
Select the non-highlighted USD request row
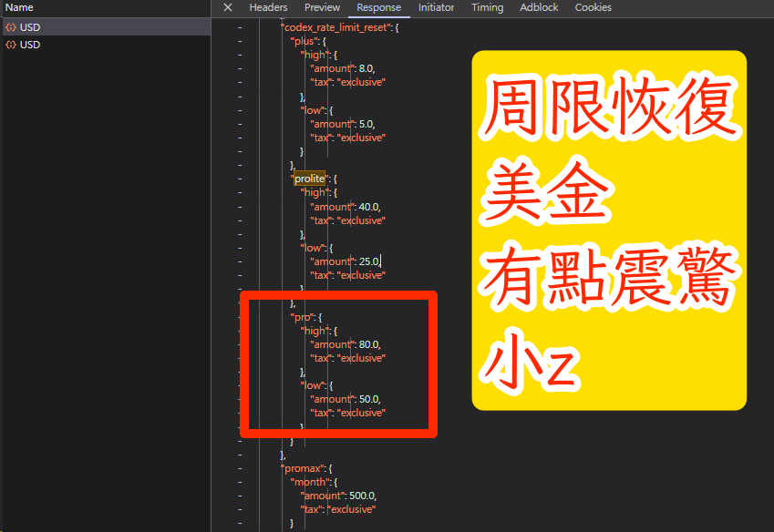(107, 45)
